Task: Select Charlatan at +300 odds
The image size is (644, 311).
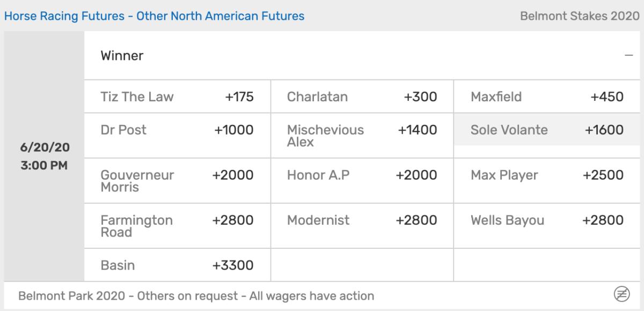Action: coord(362,97)
